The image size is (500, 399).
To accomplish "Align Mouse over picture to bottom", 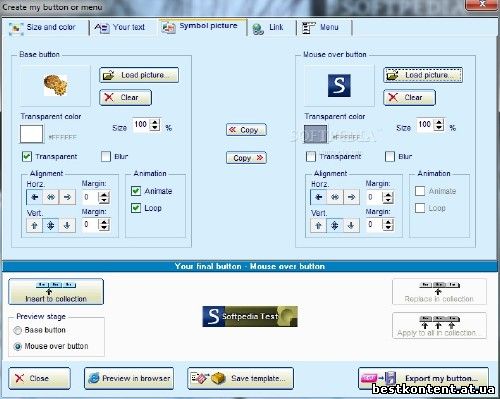I will (351, 226).
